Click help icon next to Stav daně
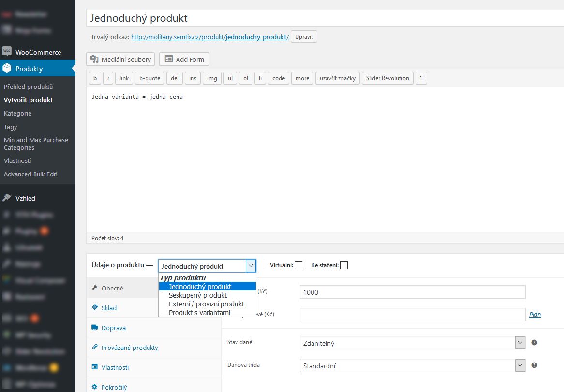The width and height of the screenshot is (564, 392). pyautogui.click(x=534, y=343)
